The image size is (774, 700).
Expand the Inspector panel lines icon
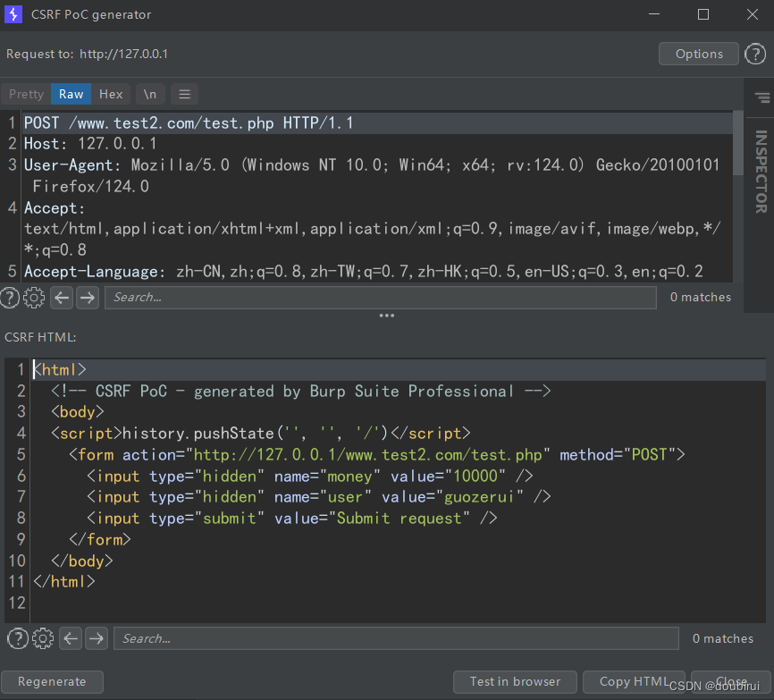click(762, 97)
